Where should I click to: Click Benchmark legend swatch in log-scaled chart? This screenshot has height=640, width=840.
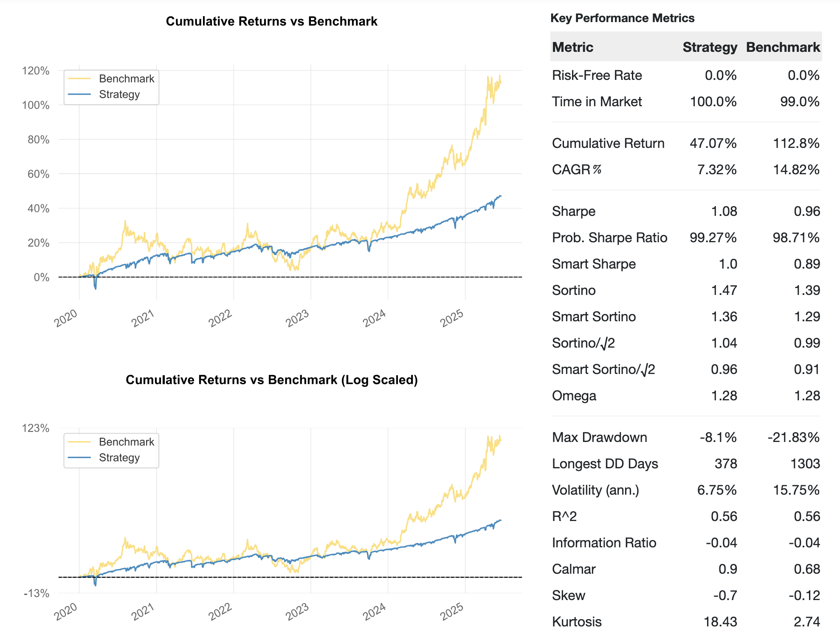tap(79, 442)
